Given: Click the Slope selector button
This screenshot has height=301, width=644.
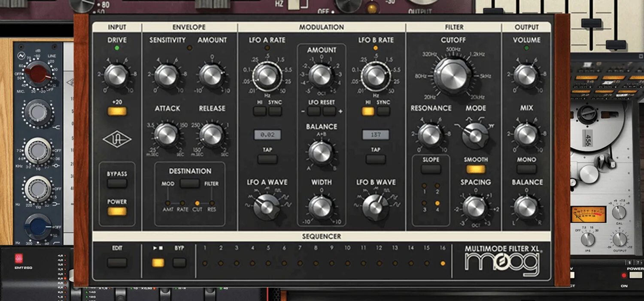Looking at the screenshot, I should pyautogui.click(x=431, y=169).
